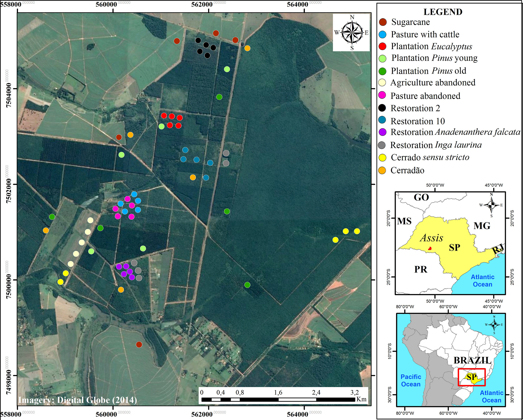Click the Plantation Eucalyptus red legend dot
Image resolution: width=523 pixels, height=420 pixels.
[x=383, y=46]
